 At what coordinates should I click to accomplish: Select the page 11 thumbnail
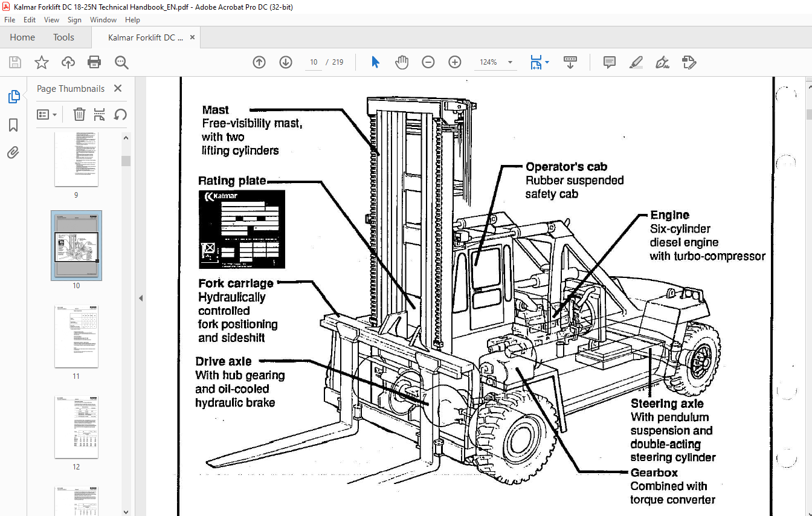[76, 337]
